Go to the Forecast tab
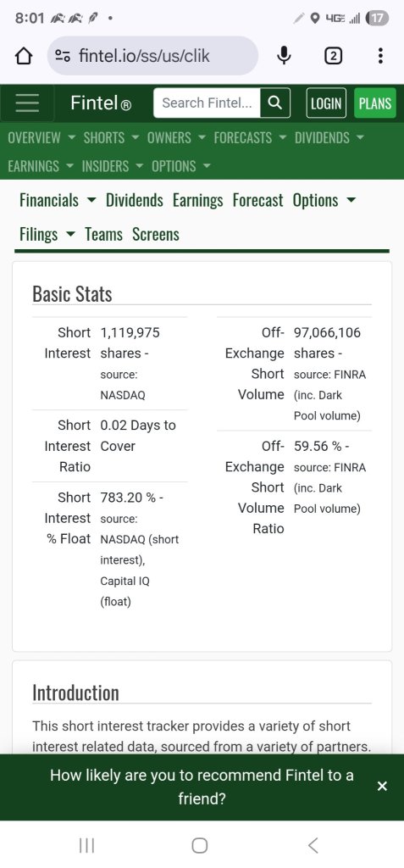404x868 pixels. pyautogui.click(x=257, y=200)
